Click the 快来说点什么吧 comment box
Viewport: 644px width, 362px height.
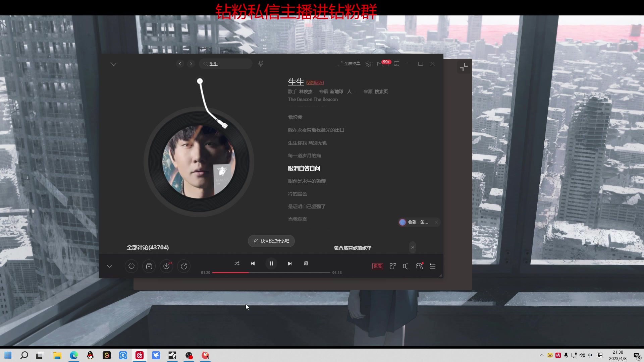tap(271, 241)
